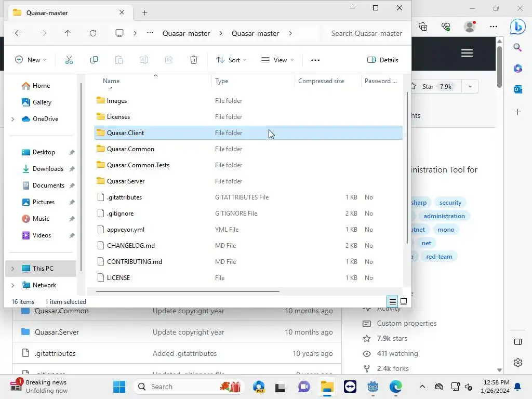Switch to large thumbnails layout icon in status bar

pos(404,301)
